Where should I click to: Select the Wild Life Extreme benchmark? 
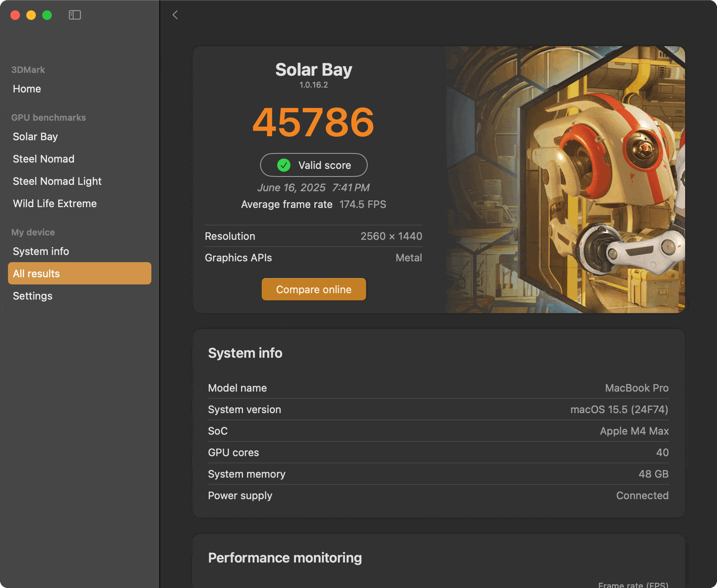click(x=55, y=203)
